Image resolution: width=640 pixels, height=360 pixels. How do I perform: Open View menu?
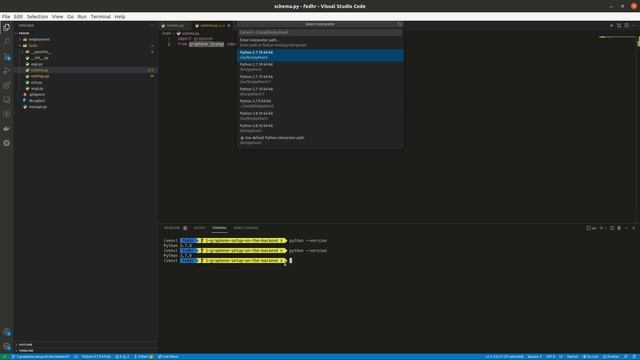[x=57, y=17]
